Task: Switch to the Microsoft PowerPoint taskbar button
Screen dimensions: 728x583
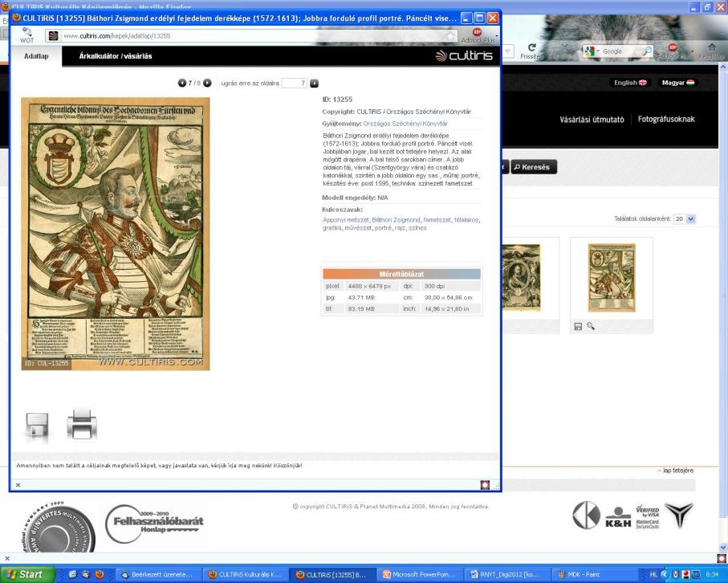Action: [421, 575]
